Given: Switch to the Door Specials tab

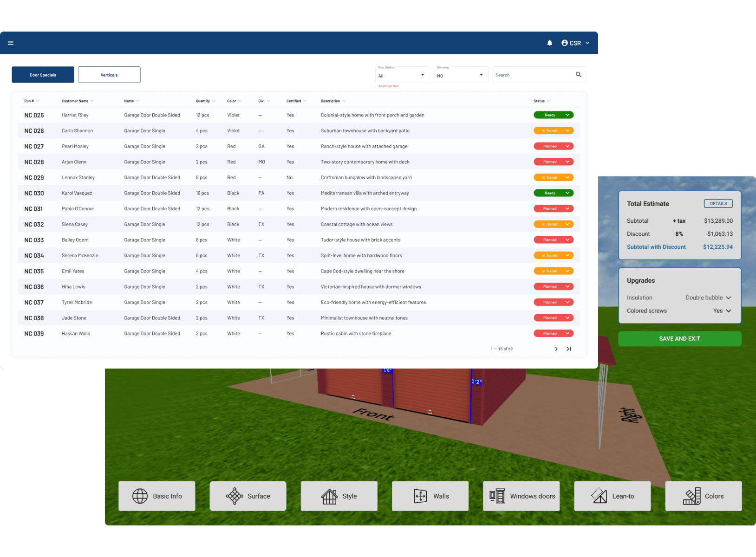Looking at the screenshot, I should point(43,74).
